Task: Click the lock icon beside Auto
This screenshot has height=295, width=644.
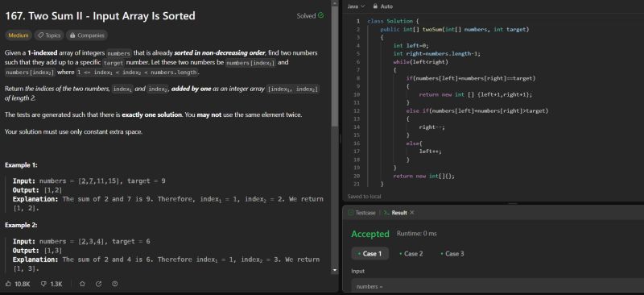Action: (375, 6)
